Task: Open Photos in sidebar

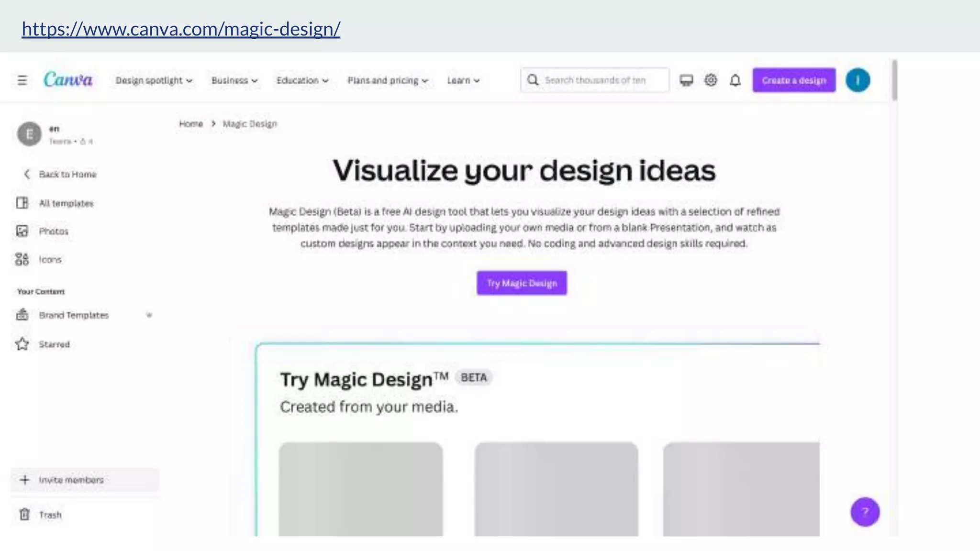Action: click(x=54, y=231)
